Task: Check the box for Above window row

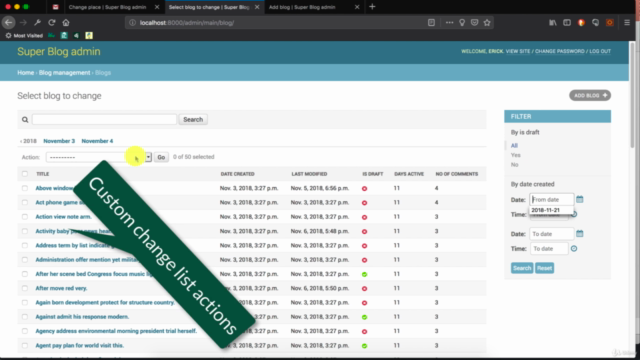Action: coord(25,188)
